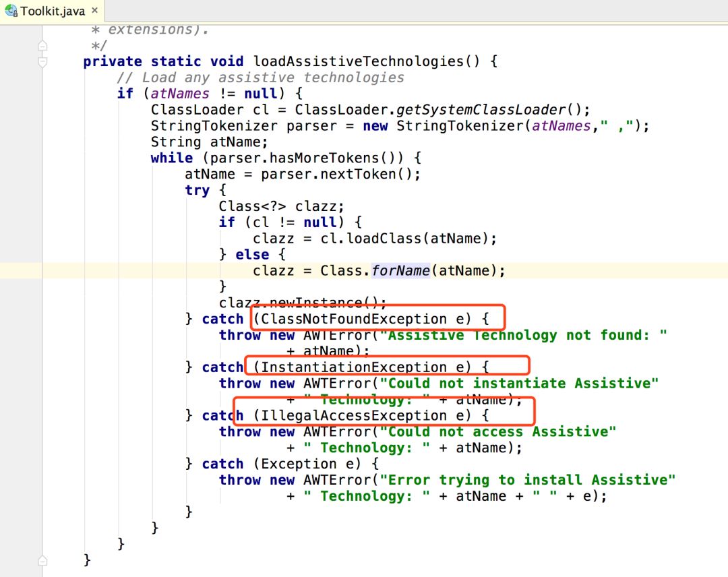Click the nextToken method call
This screenshot has width=728, height=577.
click(358, 174)
